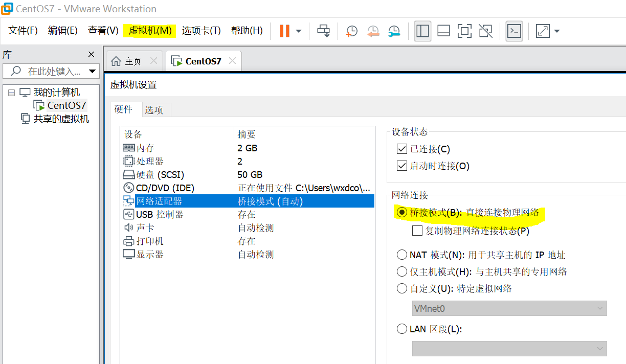The width and height of the screenshot is (626, 364).
Task: Click the VMware Workstation title bar logo
Action: click(x=7, y=9)
